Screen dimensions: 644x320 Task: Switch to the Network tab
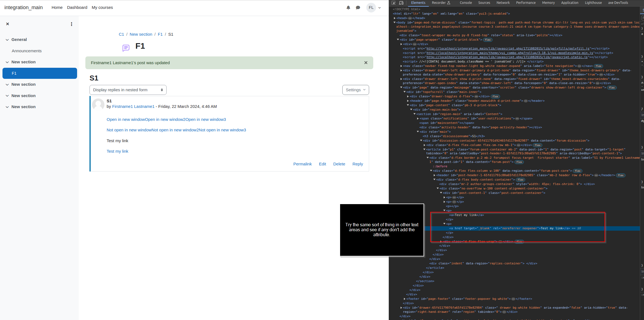coord(503,3)
